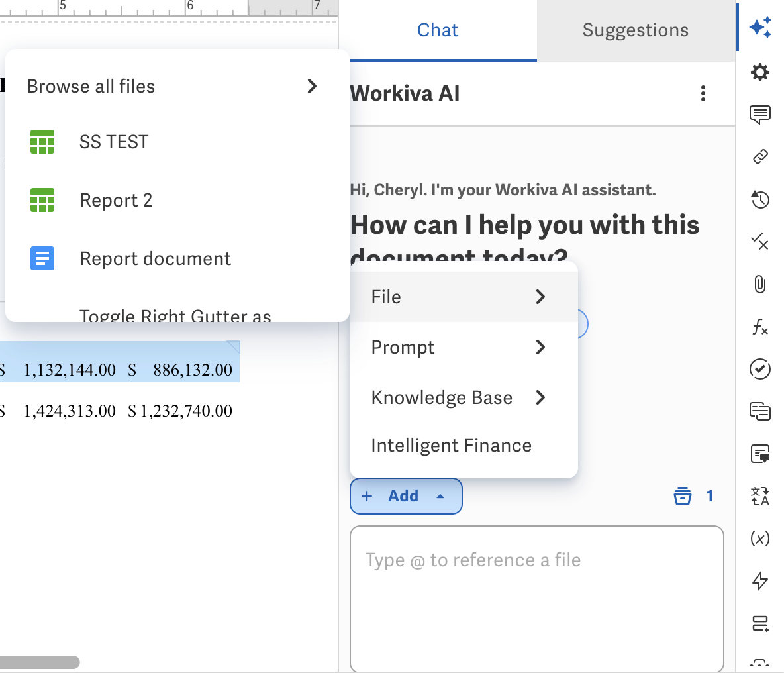
Task: Open the circled checkmark tasks icon
Action: (760, 369)
